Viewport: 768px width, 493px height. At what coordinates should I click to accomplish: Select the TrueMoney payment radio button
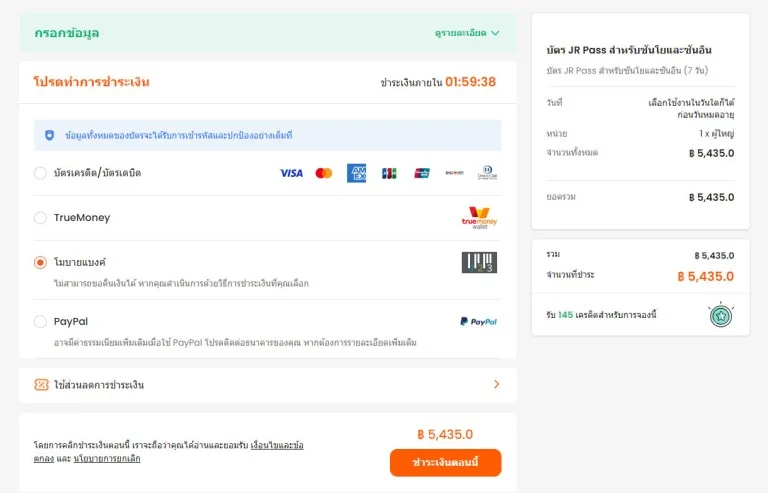(x=40, y=218)
